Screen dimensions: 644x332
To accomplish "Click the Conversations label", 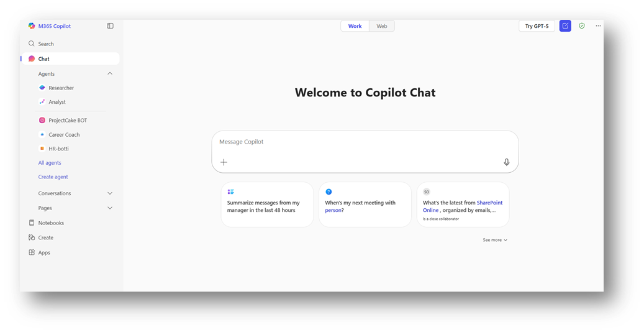I will (55, 193).
